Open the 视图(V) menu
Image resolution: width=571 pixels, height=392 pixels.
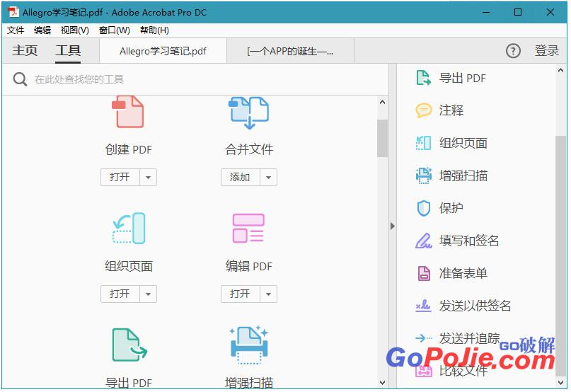coord(75,30)
